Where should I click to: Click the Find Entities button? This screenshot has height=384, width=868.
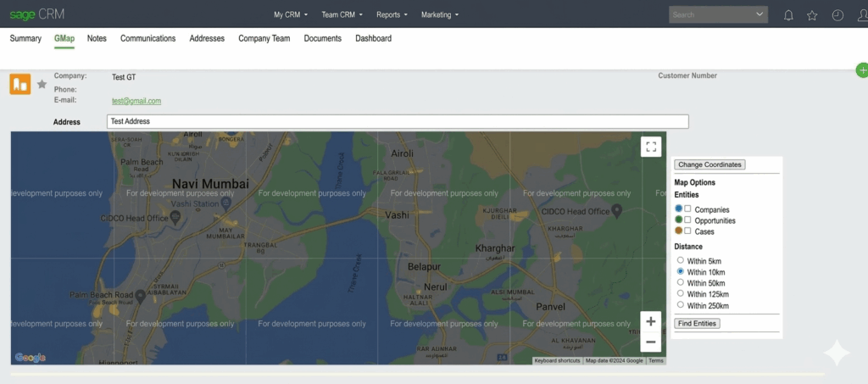click(x=697, y=323)
